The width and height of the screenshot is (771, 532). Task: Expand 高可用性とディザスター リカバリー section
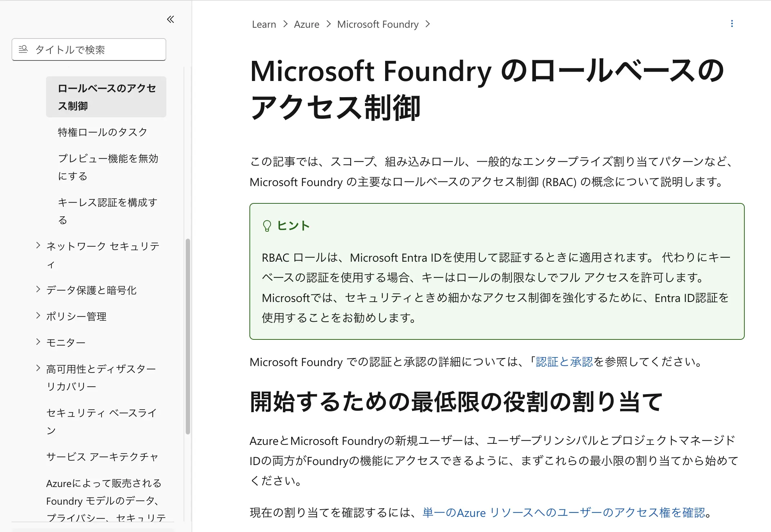[38, 368]
